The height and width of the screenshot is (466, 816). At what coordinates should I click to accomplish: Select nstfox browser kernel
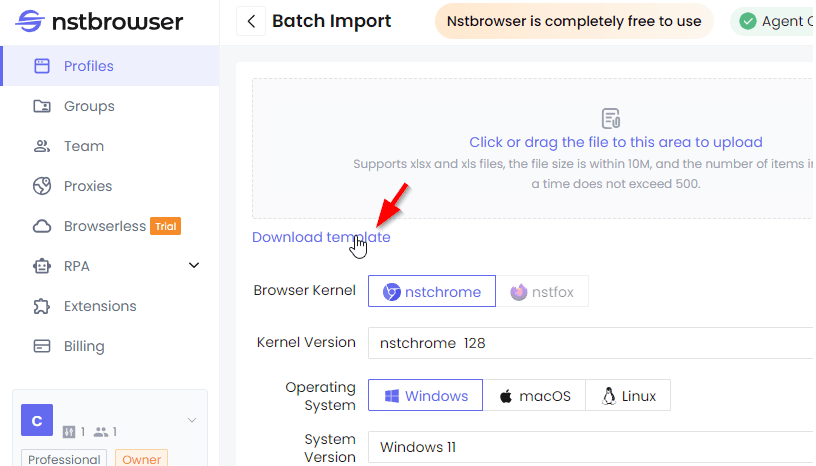pyautogui.click(x=542, y=291)
